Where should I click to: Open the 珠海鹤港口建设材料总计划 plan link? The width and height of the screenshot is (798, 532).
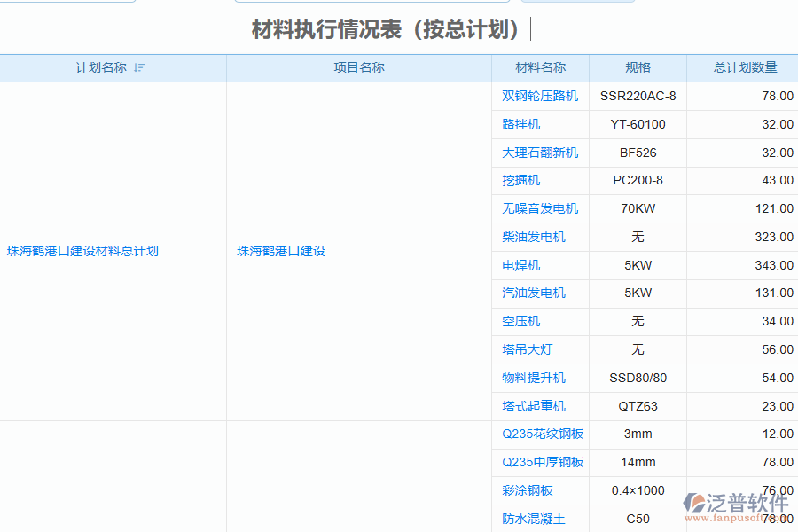(x=82, y=251)
